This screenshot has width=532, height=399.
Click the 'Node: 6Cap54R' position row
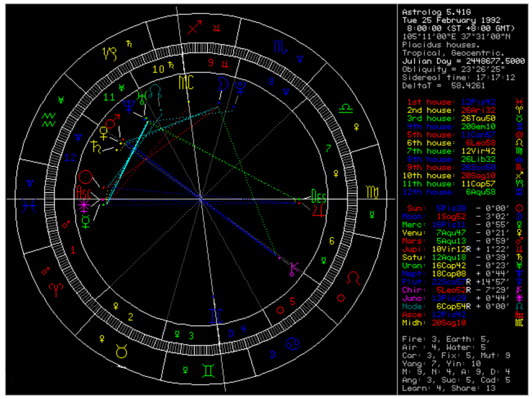[x=456, y=306]
